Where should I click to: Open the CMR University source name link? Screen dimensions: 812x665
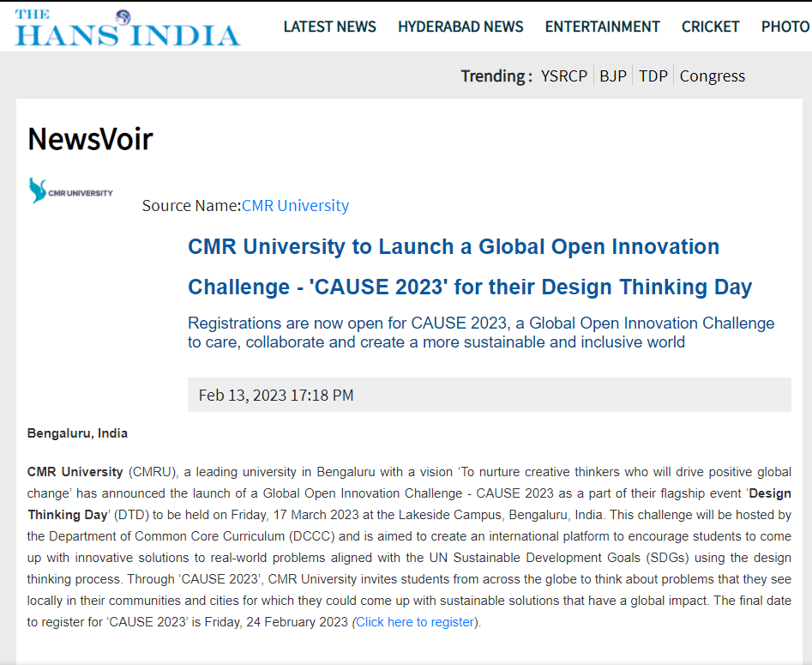pos(295,206)
